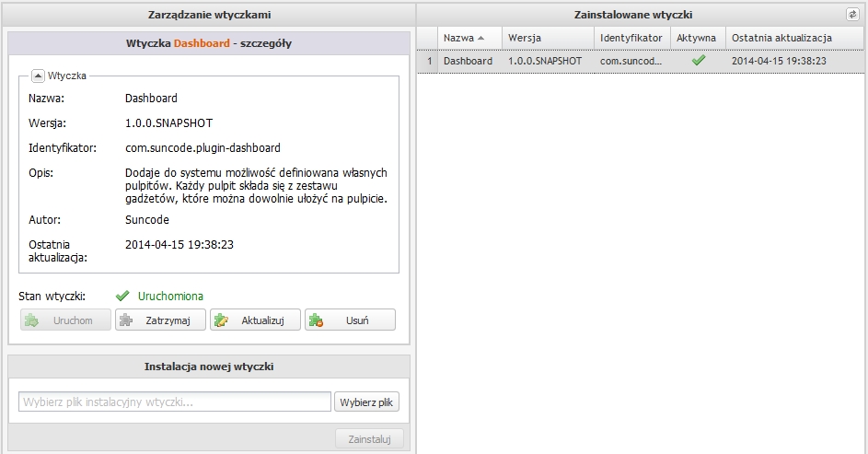Click the plugin description text under Opis

pos(256,185)
